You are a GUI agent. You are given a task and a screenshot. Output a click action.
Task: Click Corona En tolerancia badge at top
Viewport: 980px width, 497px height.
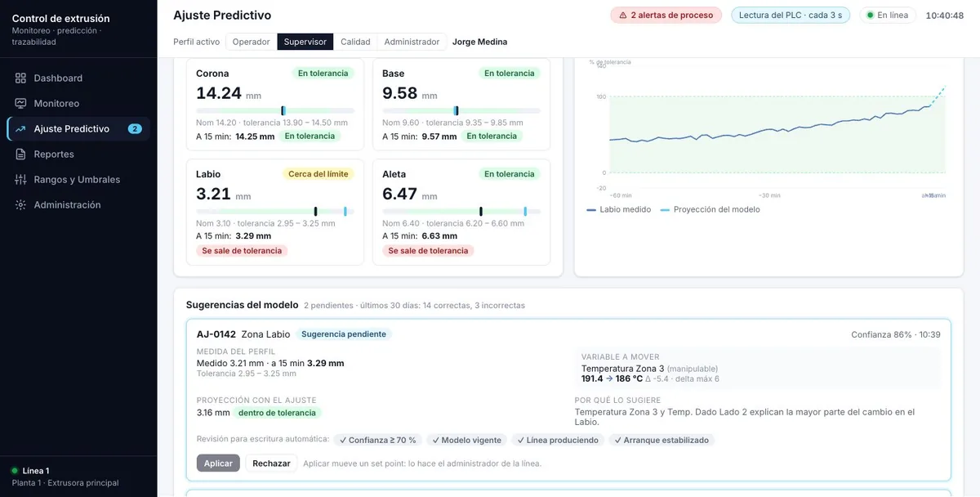point(323,74)
